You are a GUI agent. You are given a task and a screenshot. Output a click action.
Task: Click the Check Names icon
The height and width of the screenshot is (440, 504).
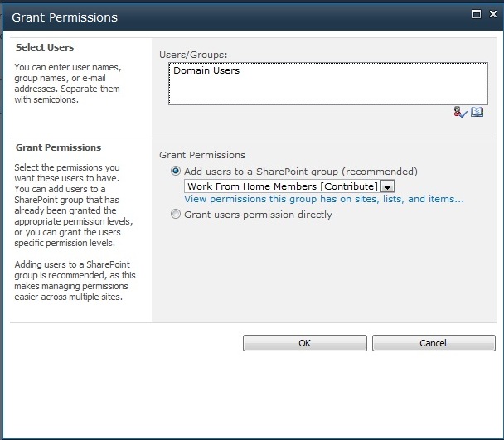coord(460,113)
